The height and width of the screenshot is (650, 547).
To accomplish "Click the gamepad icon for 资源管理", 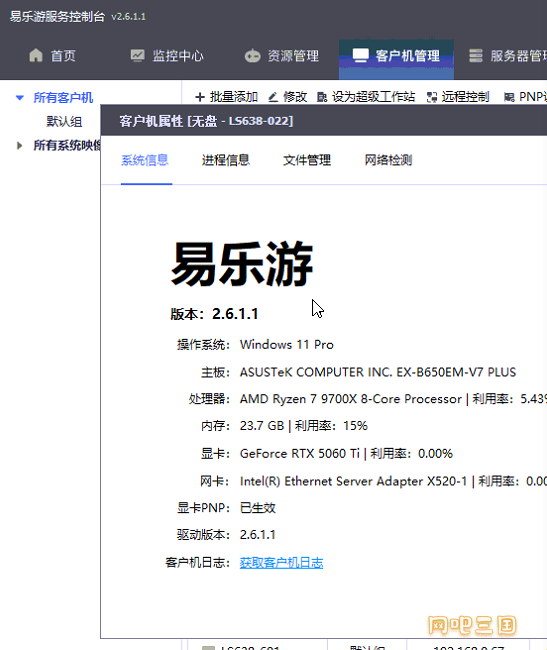I will [x=252, y=56].
